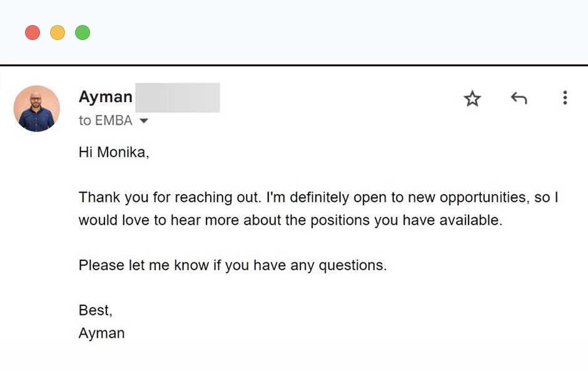The height and width of the screenshot is (371, 588).
Task: Click the "Hi Monika," greeting line
Action: [x=114, y=152]
